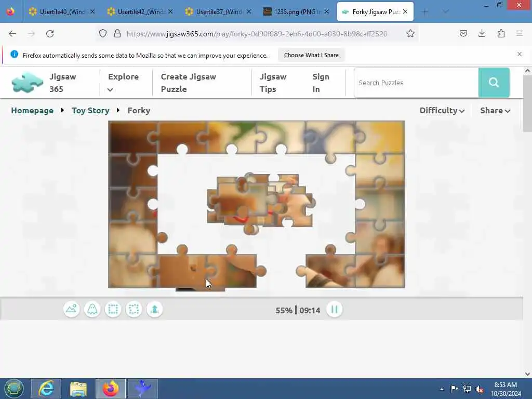Open the Share dropdown

pyautogui.click(x=495, y=111)
